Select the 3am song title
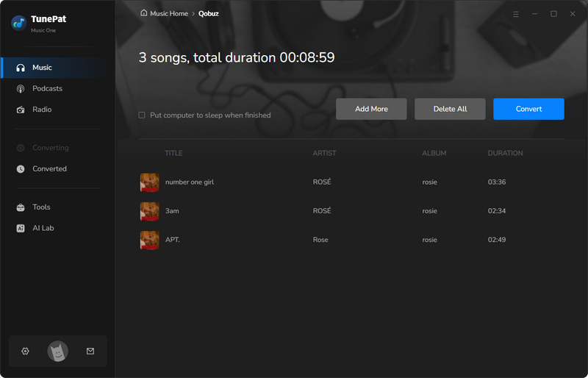Image resolution: width=588 pixels, height=378 pixels. tap(172, 211)
